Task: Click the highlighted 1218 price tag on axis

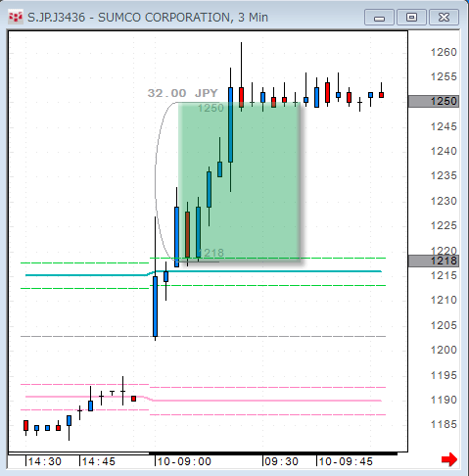Action: [434, 261]
